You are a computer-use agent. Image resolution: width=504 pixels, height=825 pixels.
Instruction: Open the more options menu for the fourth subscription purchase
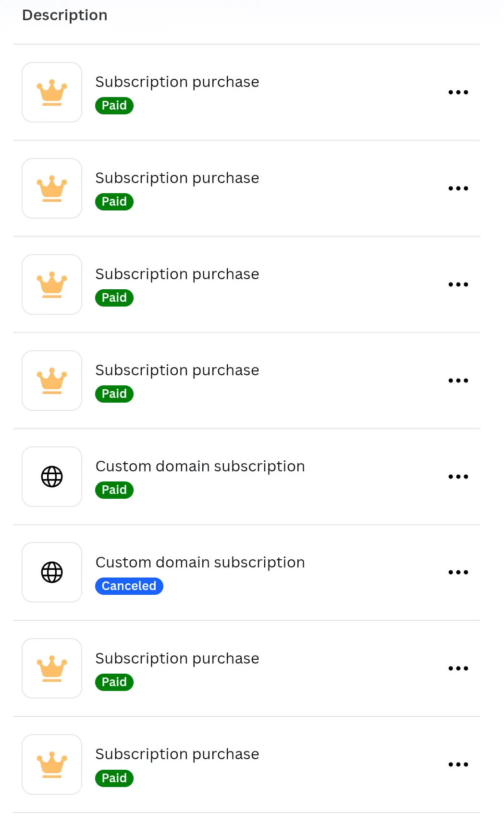tap(458, 381)
